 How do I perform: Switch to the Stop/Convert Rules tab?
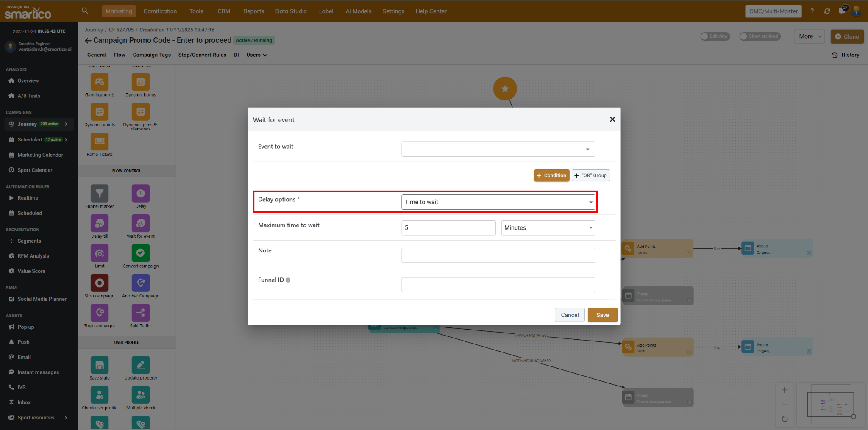tap(202, 55)
